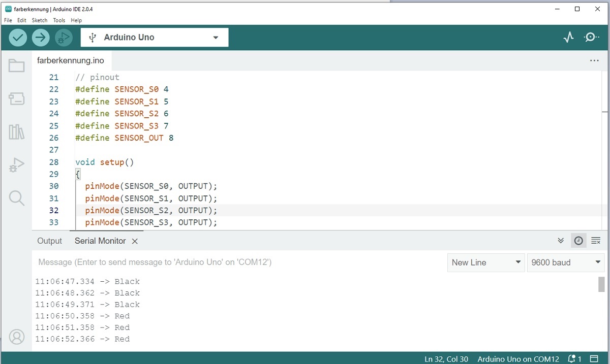610x364 pixels.
Task: Click the serial monitor vertical scrollbar
Action: click(602, 284)
